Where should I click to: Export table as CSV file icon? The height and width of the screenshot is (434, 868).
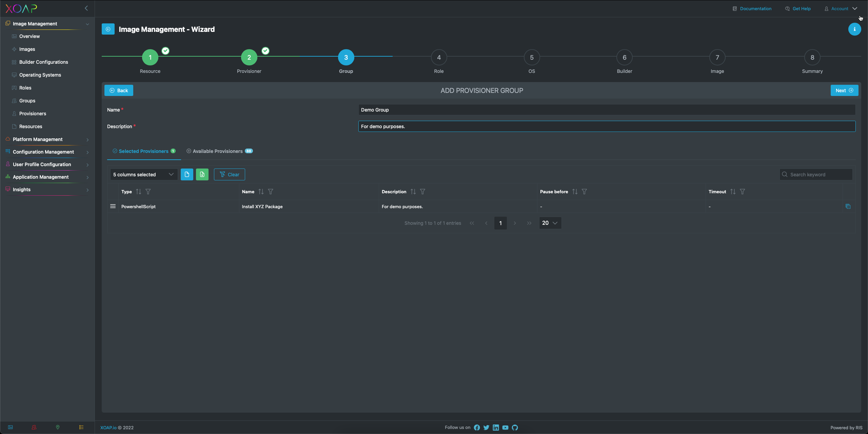coord(187,174)
